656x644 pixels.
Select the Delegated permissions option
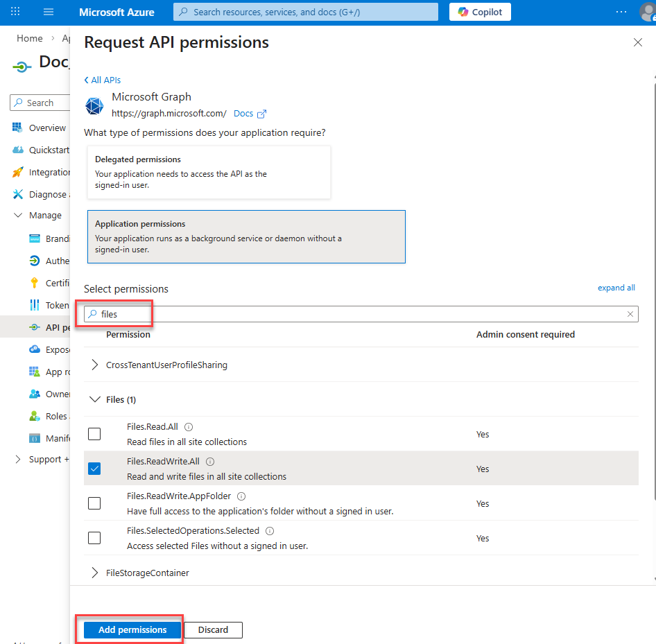[x=209, y=172]
